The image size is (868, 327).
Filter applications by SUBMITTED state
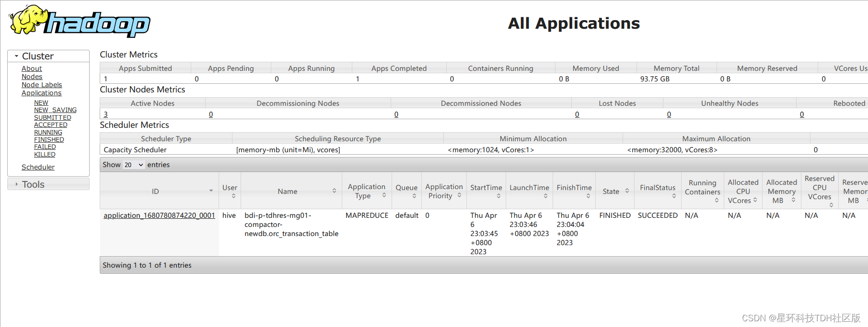(x=52, y=117)
